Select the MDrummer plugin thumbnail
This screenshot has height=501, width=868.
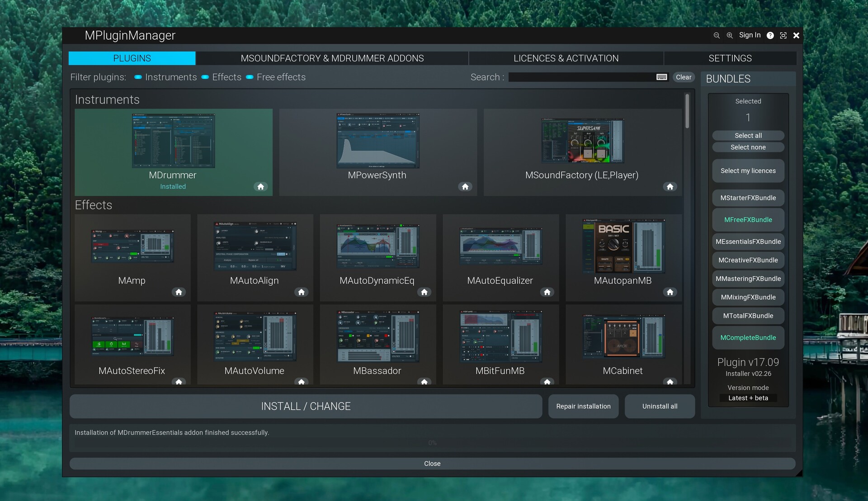pos(173,141)
